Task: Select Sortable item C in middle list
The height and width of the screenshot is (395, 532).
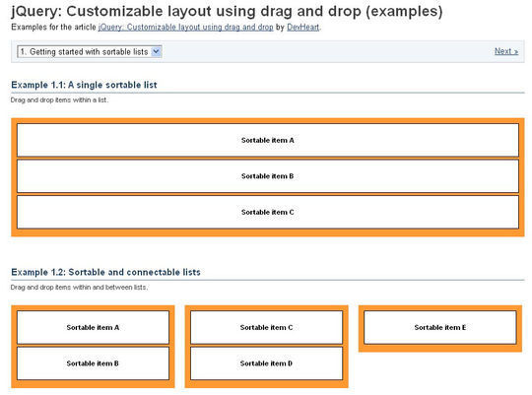Action: (x=266, y=327)
